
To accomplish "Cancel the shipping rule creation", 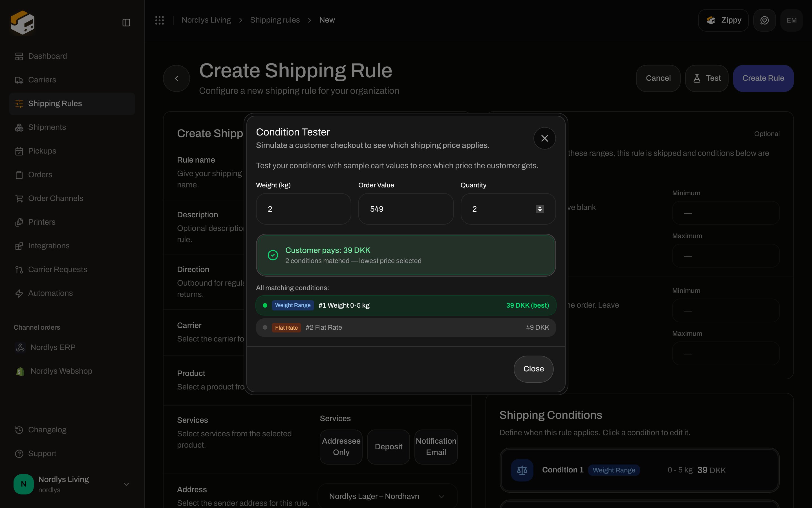I will 658,78.
